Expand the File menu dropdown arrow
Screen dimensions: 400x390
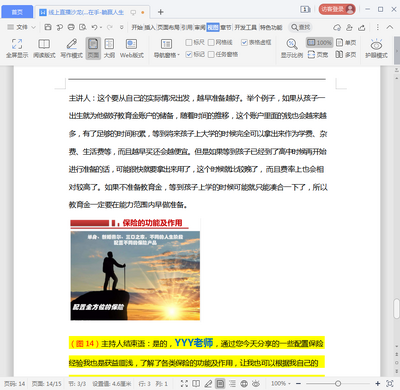33,27
